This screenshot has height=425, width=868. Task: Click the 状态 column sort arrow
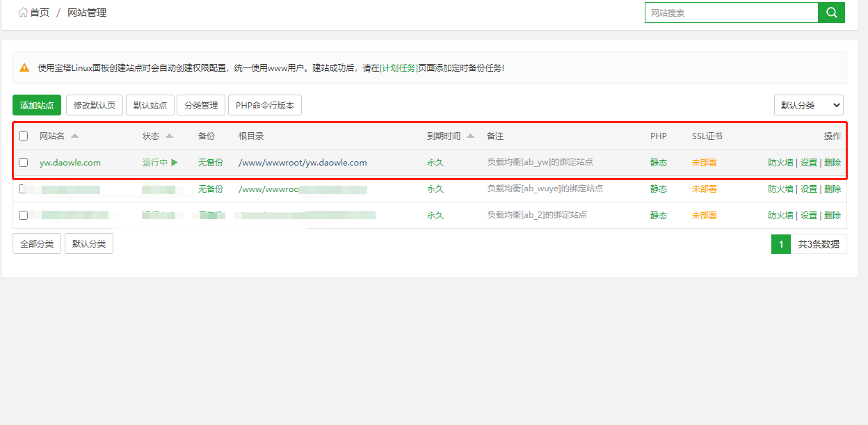[x=169, y=136]
